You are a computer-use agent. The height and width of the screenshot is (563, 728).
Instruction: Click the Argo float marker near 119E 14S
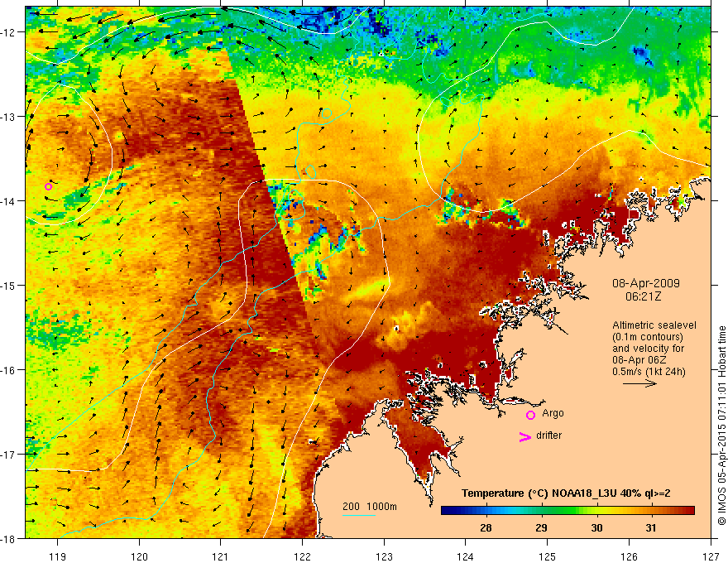pos(48,187)
